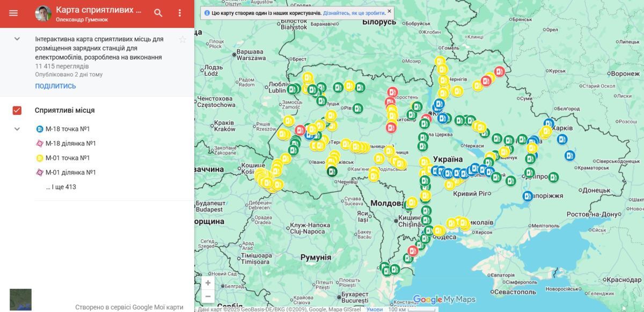Click the map author's profile avatar
Image resolution: width=644 pixels, height=312 pixels.
click(x=43, y=13)
